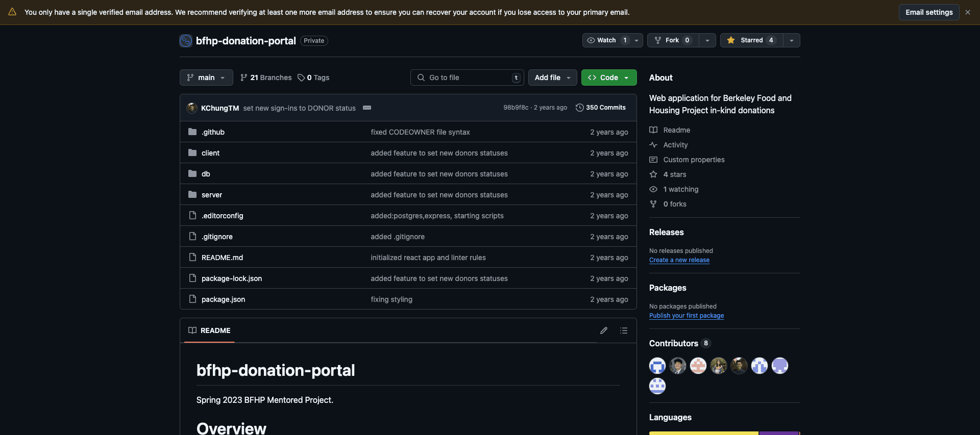980x435 pixels.
Task: Expand the main branch selector dropdown
Action: point(206,78)
